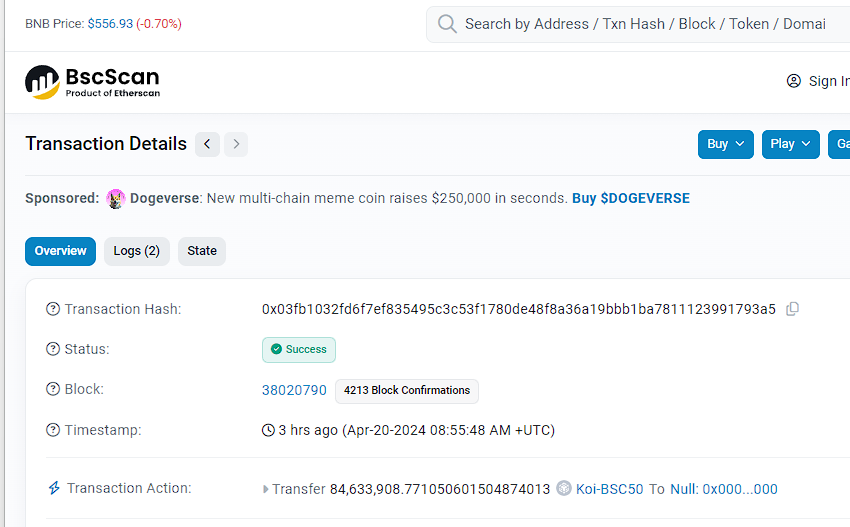This screenshot has width=850, height=527.
Task: Click the transaction hash text
Action: [519, 309]
